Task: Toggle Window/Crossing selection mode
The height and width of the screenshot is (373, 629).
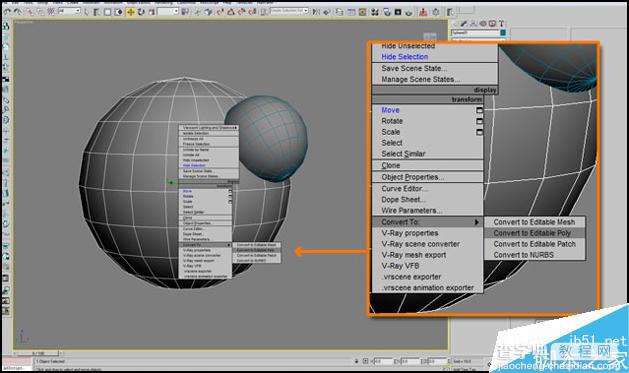Action: pyautogui.click(x=119, y=12)
